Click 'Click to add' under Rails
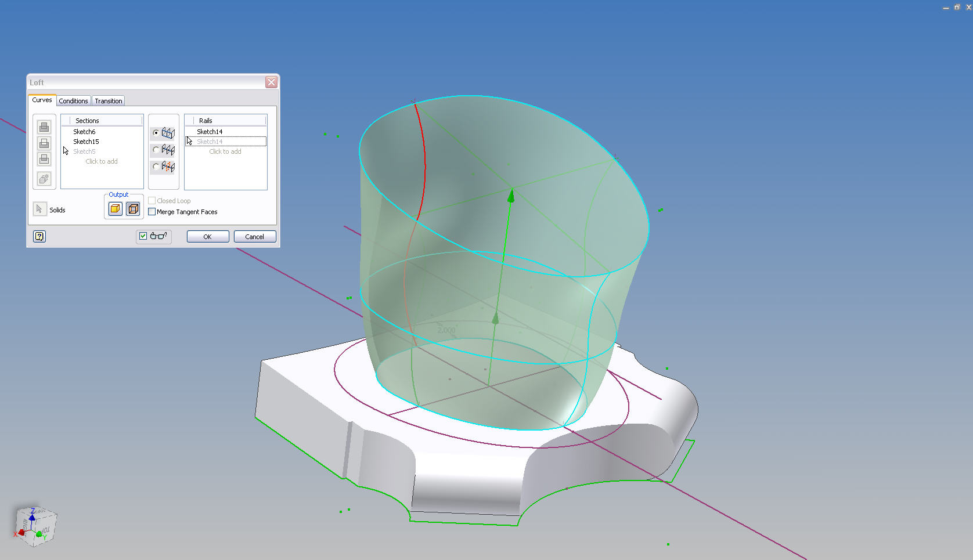 click(225, 151)
